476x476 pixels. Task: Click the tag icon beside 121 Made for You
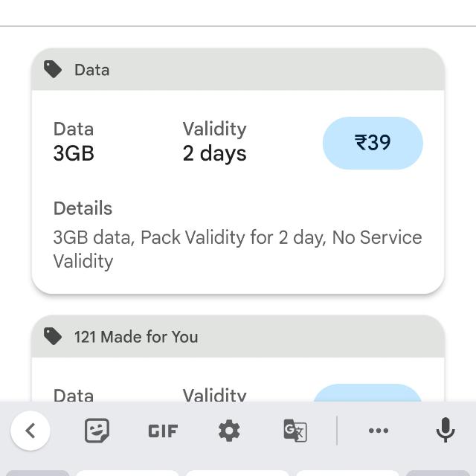(53, 336)
